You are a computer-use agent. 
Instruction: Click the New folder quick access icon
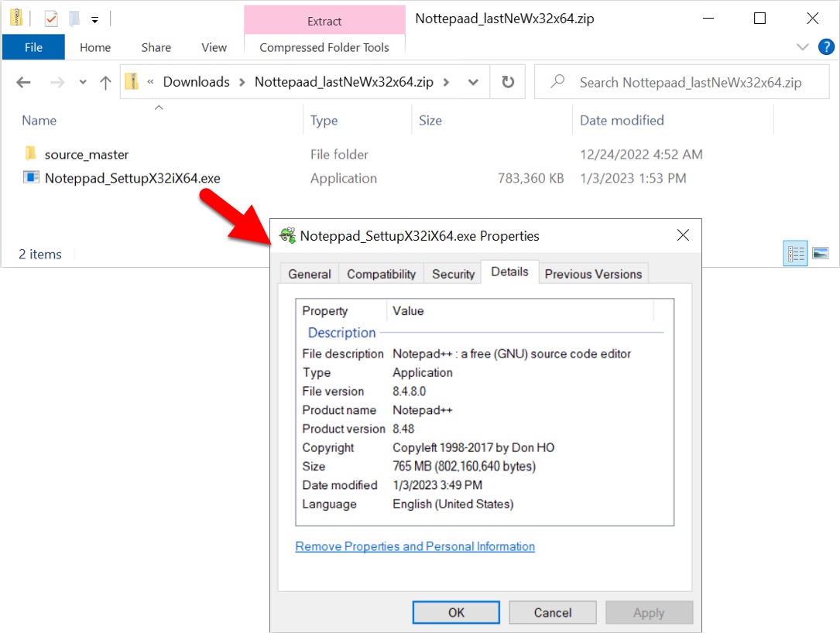click(x=74, y=19)
